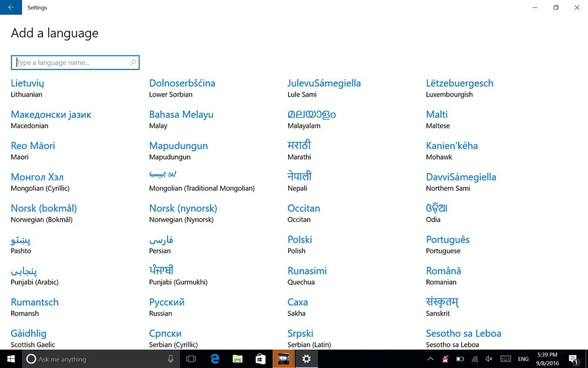Select Русский (Russian) language
The width and height of the screenshot is (588, 368).
coord(166,307)
